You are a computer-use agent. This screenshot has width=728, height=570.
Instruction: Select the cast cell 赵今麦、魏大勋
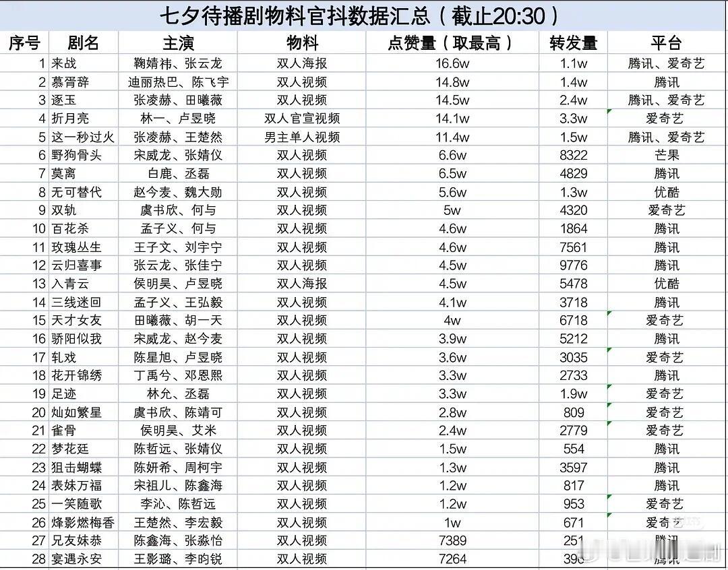click(178, 192)
